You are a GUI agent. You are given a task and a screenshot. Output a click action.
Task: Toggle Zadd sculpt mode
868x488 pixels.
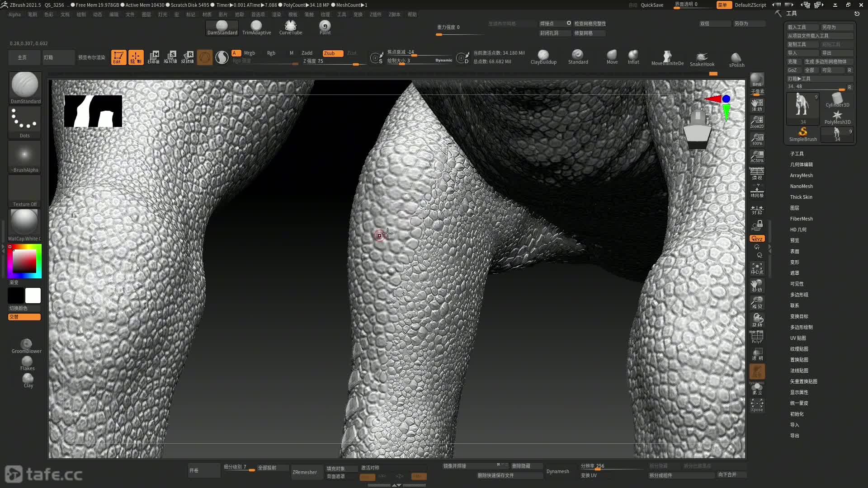[x=307, y=53]
